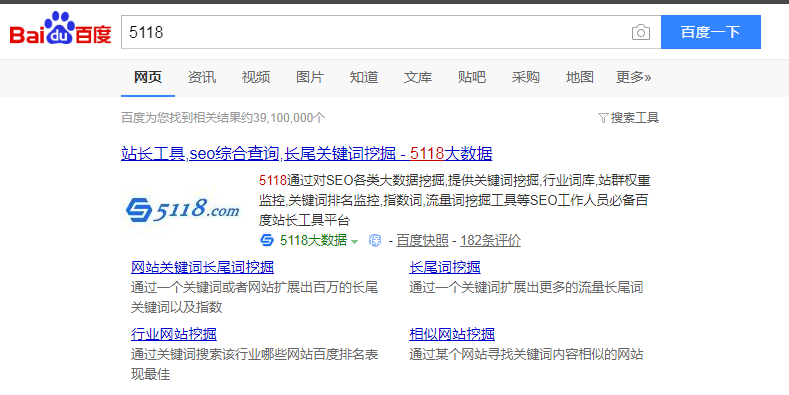Image resolution: width=789 pixels, height=395 pixels.
Task: Click the 5118.com logo thumbnail
Action: pyautogui.click(x=182, y=209)
